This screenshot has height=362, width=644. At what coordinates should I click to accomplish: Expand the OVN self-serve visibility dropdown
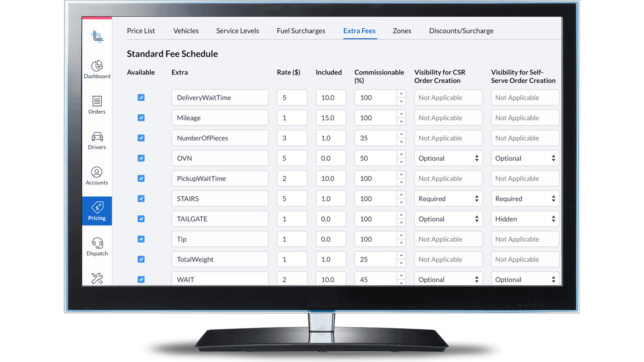[524, 158]
